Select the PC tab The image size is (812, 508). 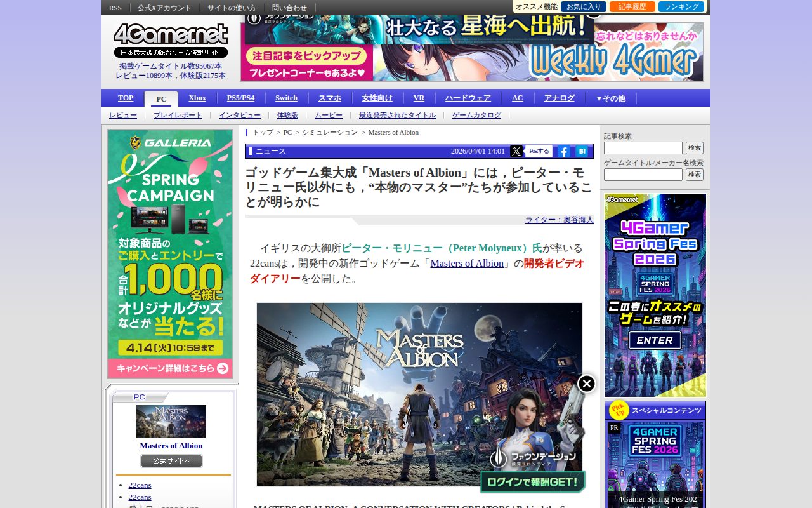pos(161,99)
